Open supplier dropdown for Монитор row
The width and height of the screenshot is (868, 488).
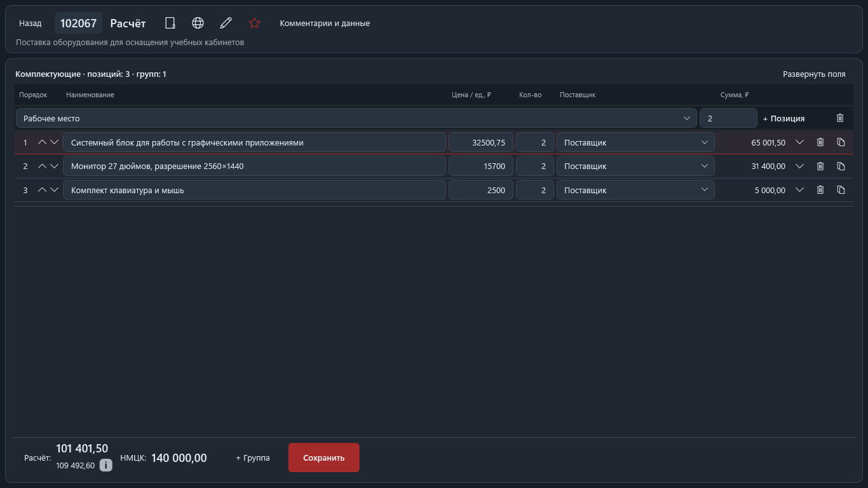tap(635, 166)
